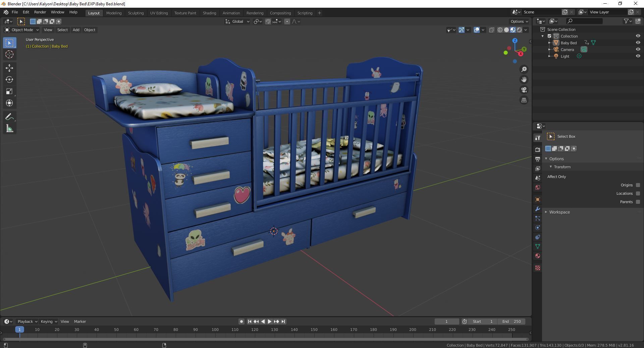Image resolution: width=644 pixels, height=348 pixels.
Task: Click the current frame field showing 1
Action: (446, 322)
